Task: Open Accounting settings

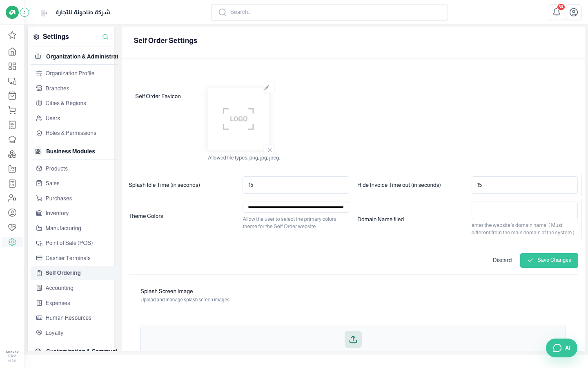Action: (59, 288)
